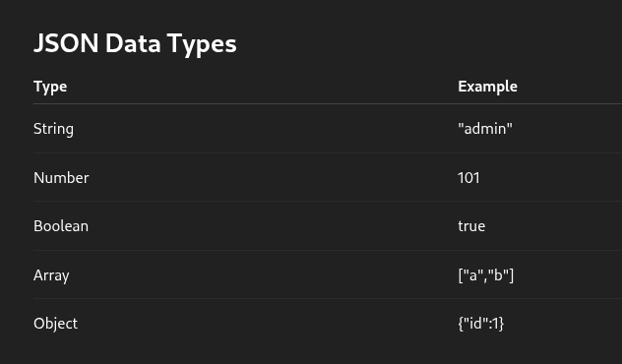Click the 101 example value

(x=468, y=178)
